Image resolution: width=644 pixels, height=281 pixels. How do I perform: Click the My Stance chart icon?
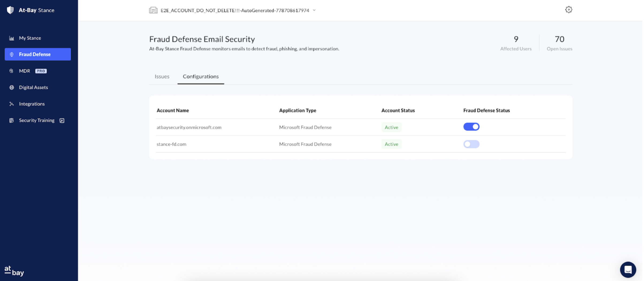[12, 38]
